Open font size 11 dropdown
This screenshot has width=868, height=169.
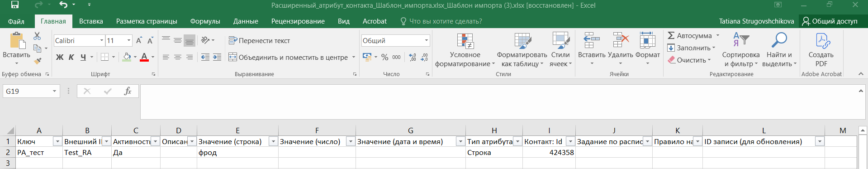click(x=129, y=41)
